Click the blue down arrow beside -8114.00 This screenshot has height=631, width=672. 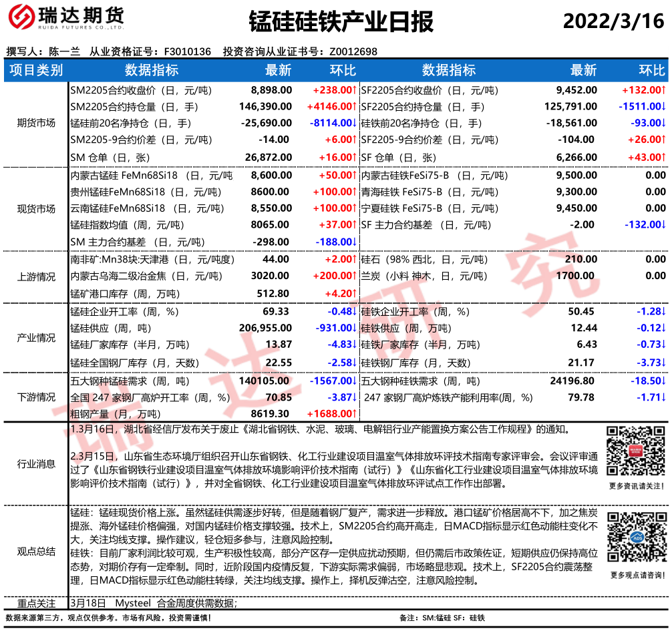(355, 123)
